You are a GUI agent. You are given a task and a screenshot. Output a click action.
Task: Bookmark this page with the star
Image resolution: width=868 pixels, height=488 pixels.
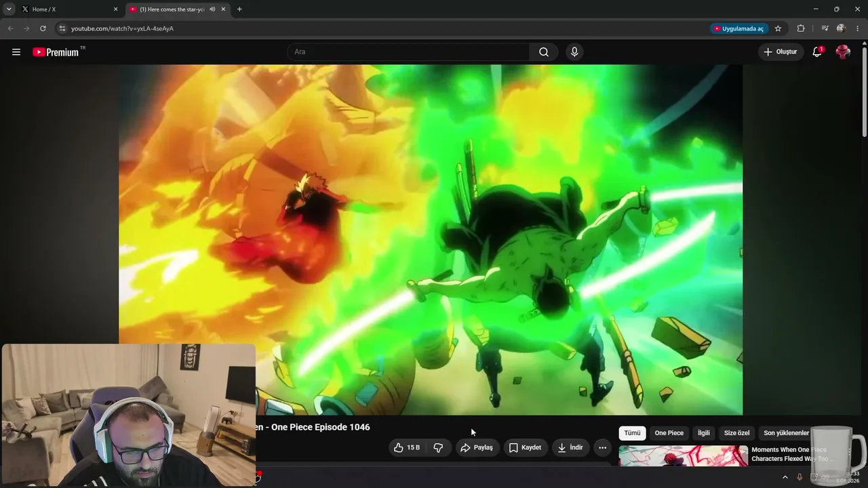click(778, 28)
